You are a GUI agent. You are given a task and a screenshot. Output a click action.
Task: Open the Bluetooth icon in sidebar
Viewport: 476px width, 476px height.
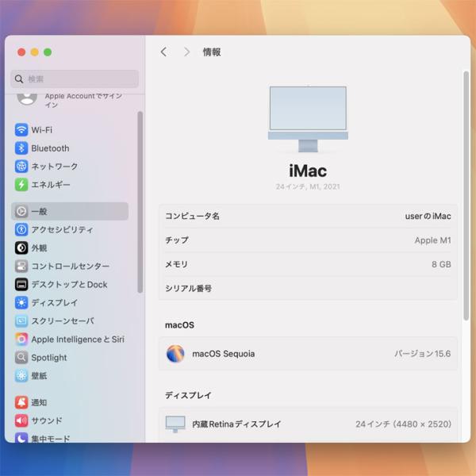pyautogui.click(x=21, y=148)
